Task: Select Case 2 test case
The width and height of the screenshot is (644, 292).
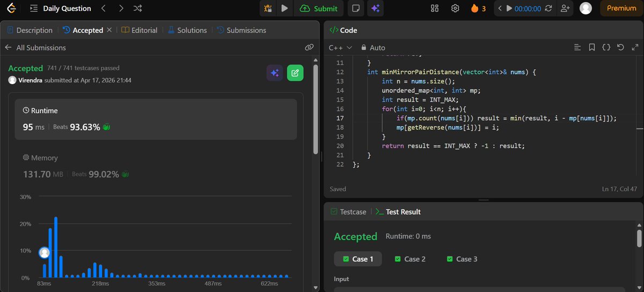Action: coord(410,259)
